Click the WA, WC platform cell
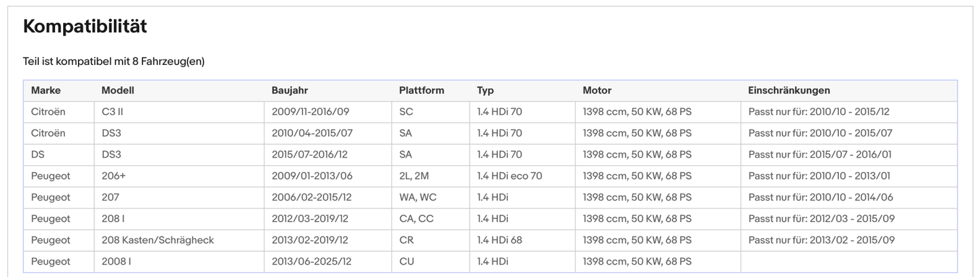980x277 pixels. [x=418, y=198]
